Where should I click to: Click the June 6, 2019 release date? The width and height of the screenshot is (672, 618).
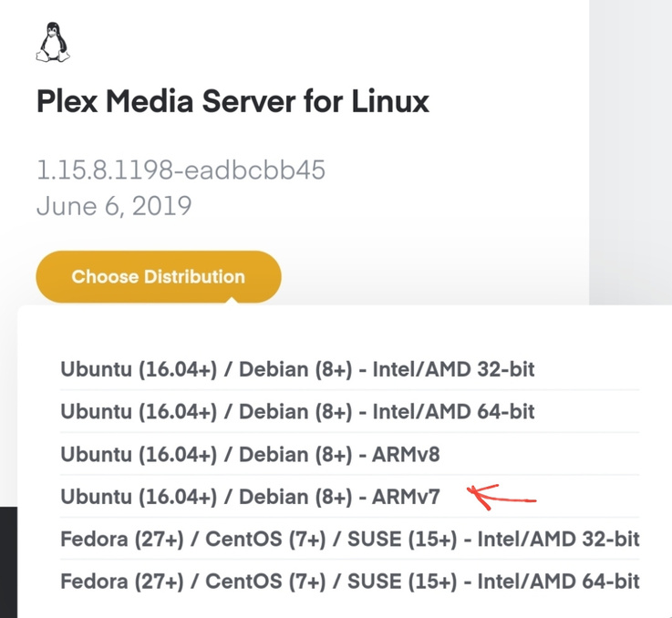click(x=114, y=205)
